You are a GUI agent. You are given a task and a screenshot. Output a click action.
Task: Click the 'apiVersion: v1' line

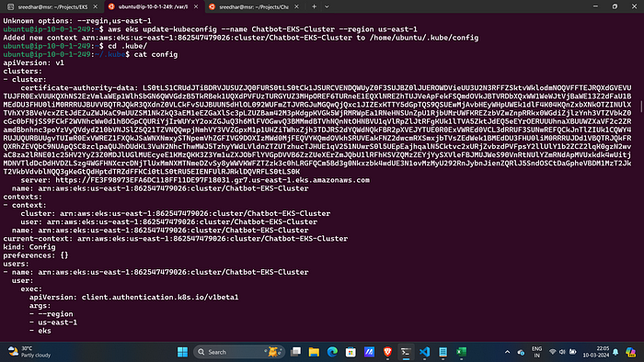click(x=34, y=62)
